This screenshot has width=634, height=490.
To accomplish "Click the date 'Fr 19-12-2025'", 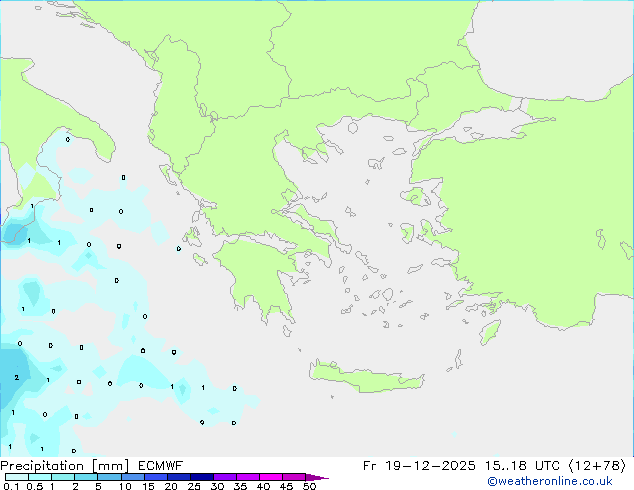I will [419, 466].
